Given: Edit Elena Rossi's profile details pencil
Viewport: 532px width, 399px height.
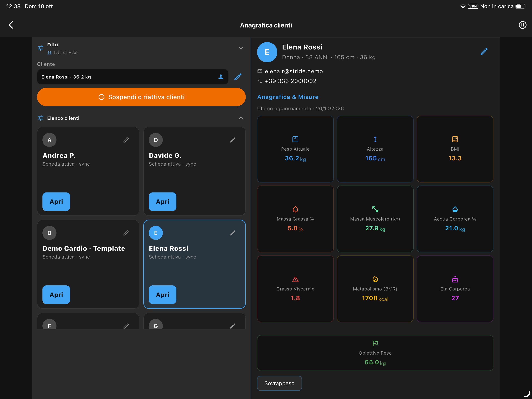Looking at the screenshot, I should pos(484,51).
